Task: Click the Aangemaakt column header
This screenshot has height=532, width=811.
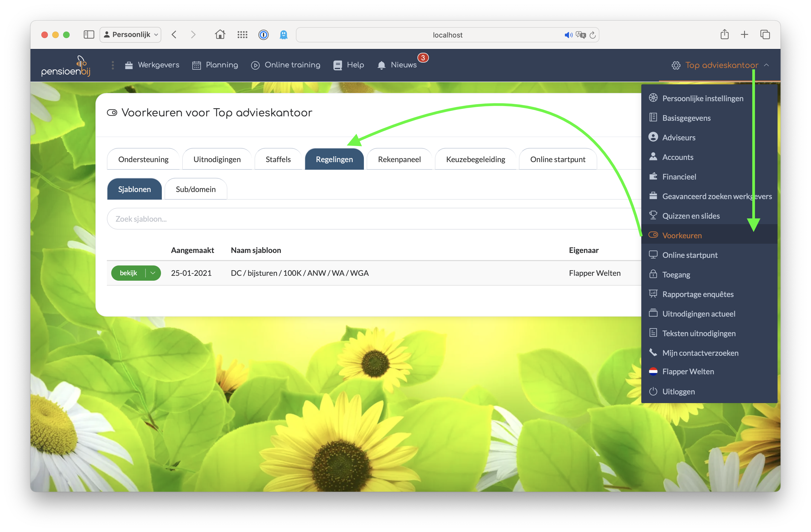Action: click(193, 250)
